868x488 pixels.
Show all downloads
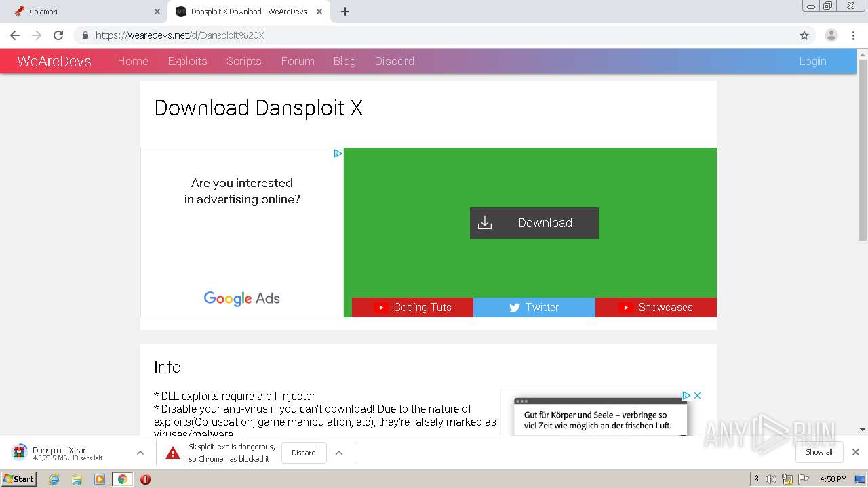819,452
